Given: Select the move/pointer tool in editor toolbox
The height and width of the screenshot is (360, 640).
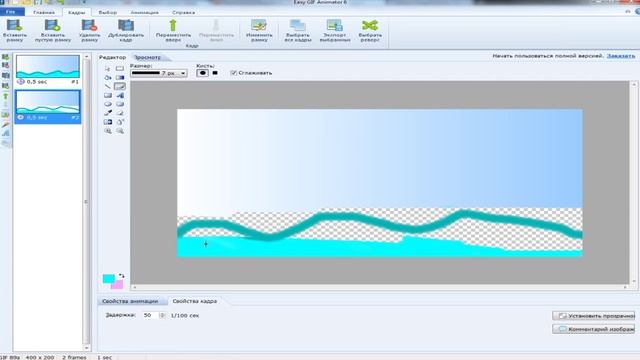Looking at the screenshot, I should 108,69.
